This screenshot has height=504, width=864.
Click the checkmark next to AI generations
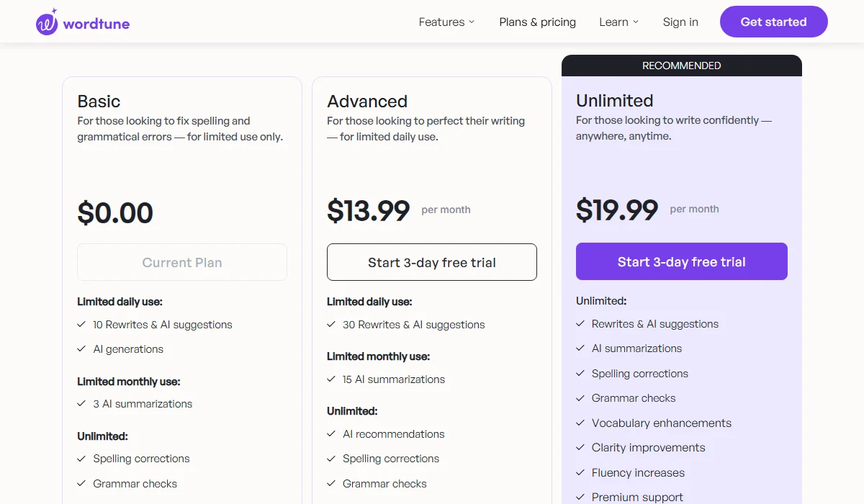(81, 349)
